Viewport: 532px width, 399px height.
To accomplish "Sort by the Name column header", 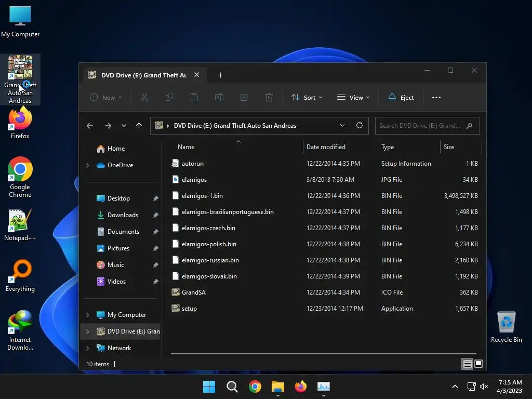I will [x=186, y=147].
